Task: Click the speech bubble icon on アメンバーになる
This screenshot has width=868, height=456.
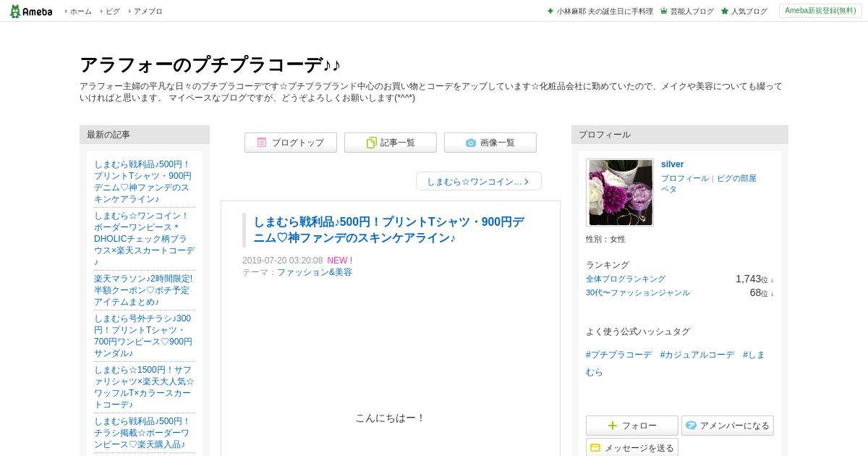Action: (691, 426)
